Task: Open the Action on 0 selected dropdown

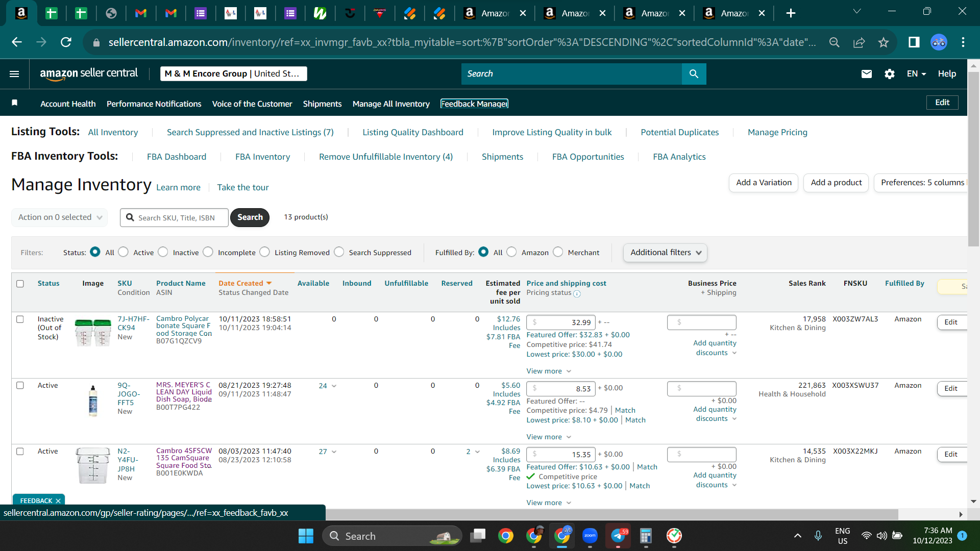Action: [60, 217]
